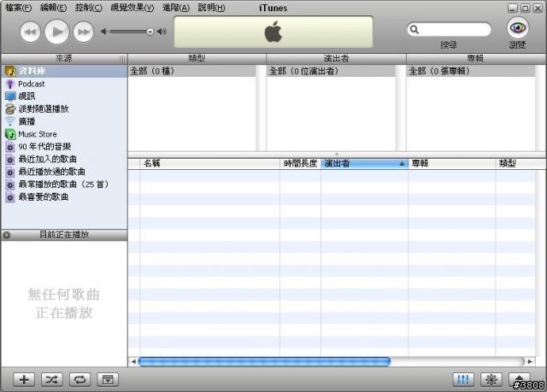Click the previous track rewind button
This screenshot has width=547, height=392.
(x=31, y=32)
